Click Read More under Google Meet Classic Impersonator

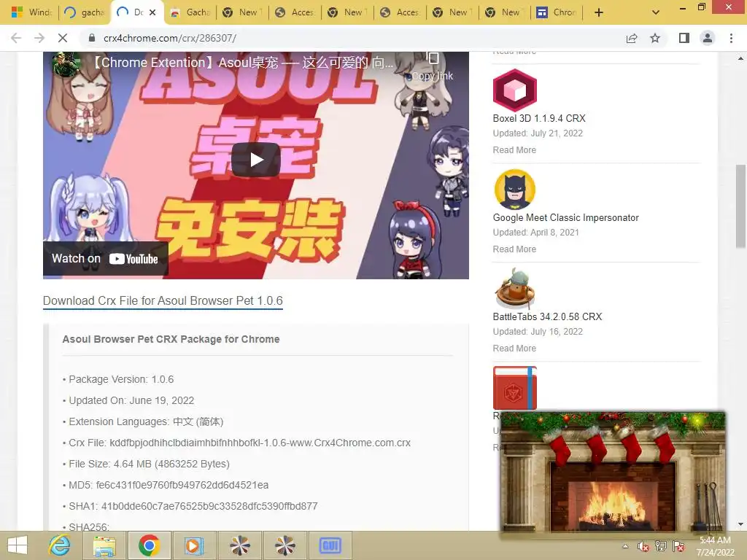pyautogui.click(x=514, y=249)
